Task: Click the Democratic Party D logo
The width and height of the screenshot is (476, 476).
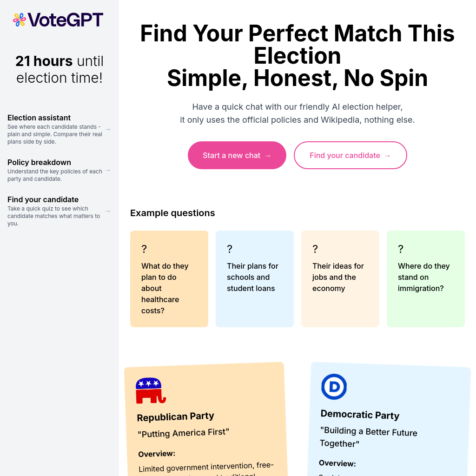Action: coord(334,386)
